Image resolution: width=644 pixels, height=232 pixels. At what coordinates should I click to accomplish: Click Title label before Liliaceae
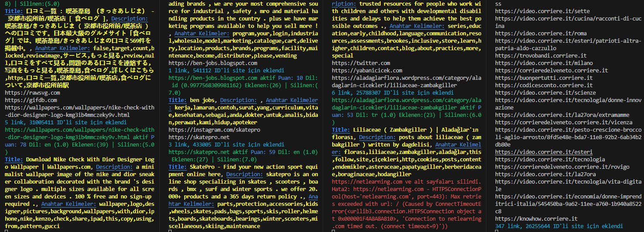click(x=341, y=130)
